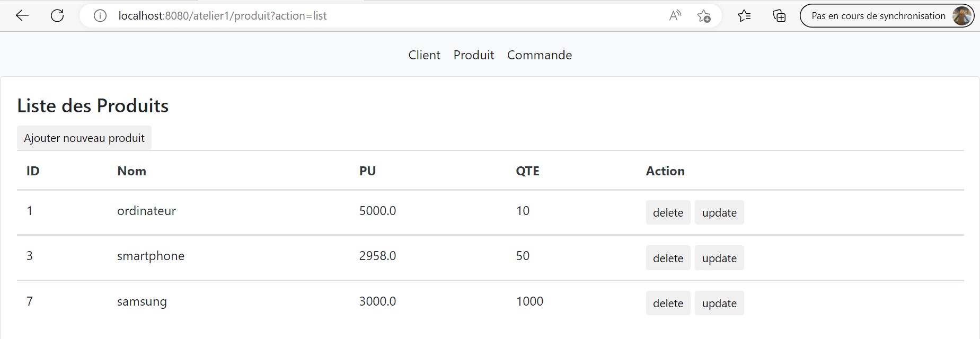980x339 pixels.
Task: Go to the Client page
Action: pyautogui.click(x=424, y=55)
